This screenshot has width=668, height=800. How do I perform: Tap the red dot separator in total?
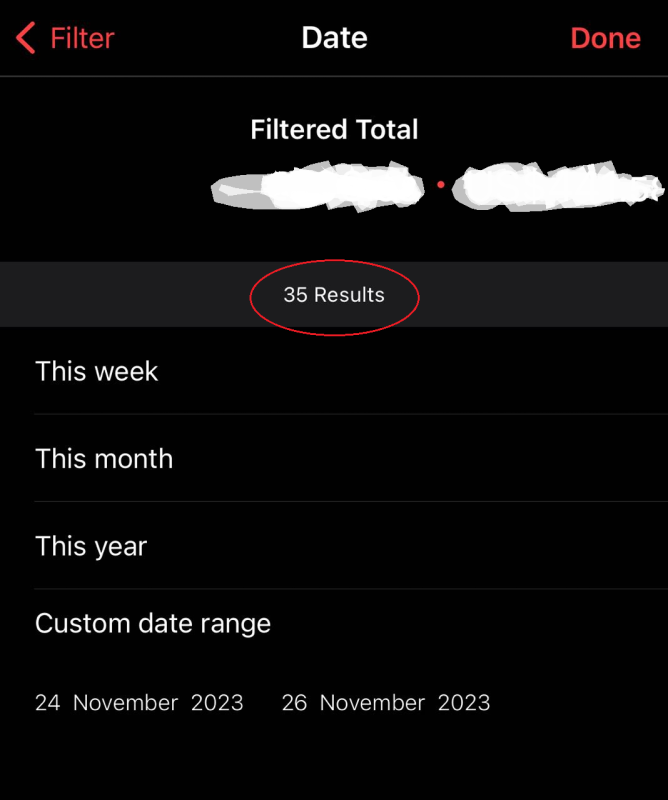point(441,185)
